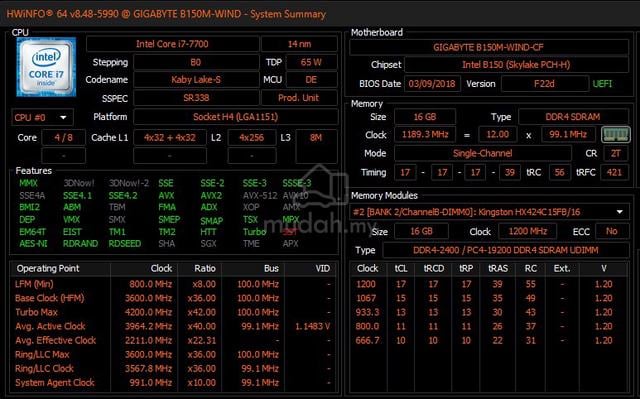640x399 pixels.
Task: Click the Prod. Unit field
Action: pyautogui.click(x=299, y=98)
